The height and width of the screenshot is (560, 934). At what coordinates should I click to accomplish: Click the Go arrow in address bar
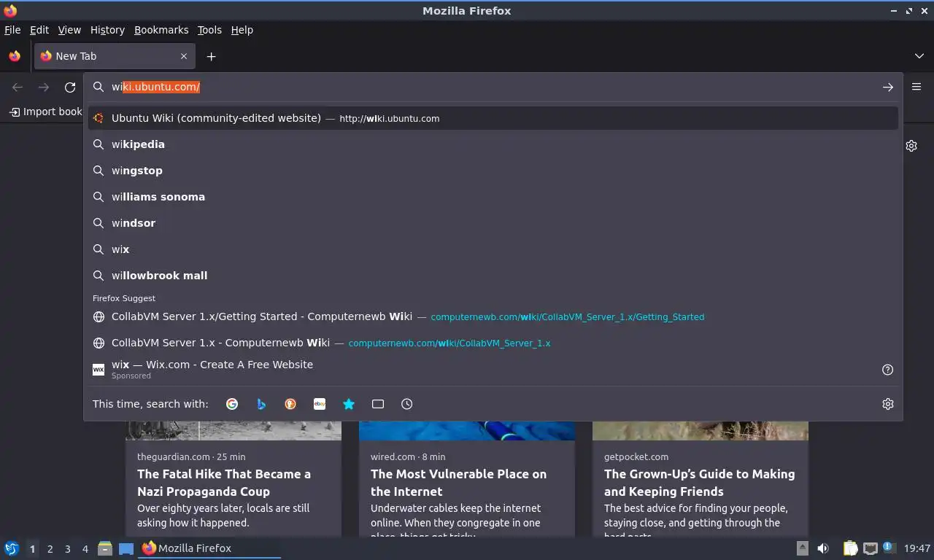click(888, 87)
